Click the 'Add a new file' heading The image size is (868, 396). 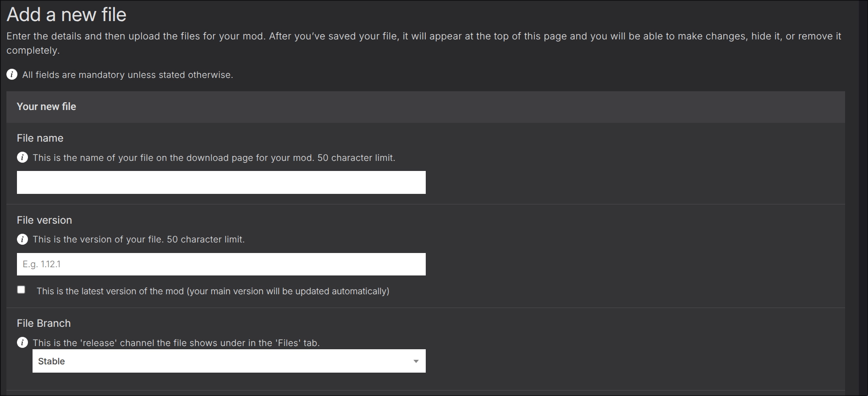click(66, 15)
